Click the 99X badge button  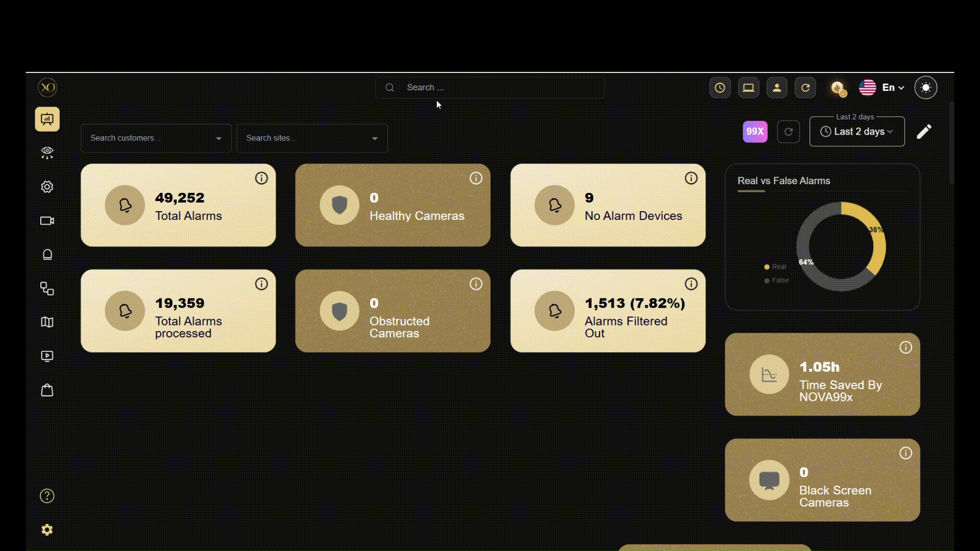coord(755,132)
